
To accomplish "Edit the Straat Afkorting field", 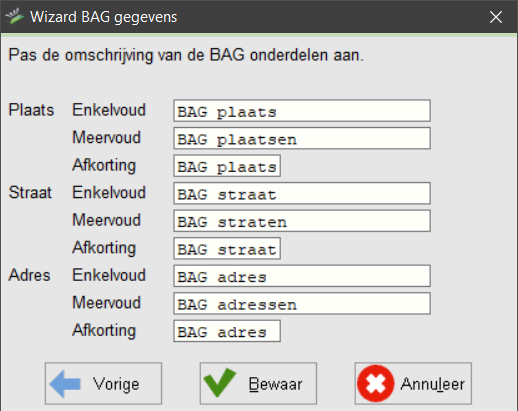I will [x=227, y=248].
